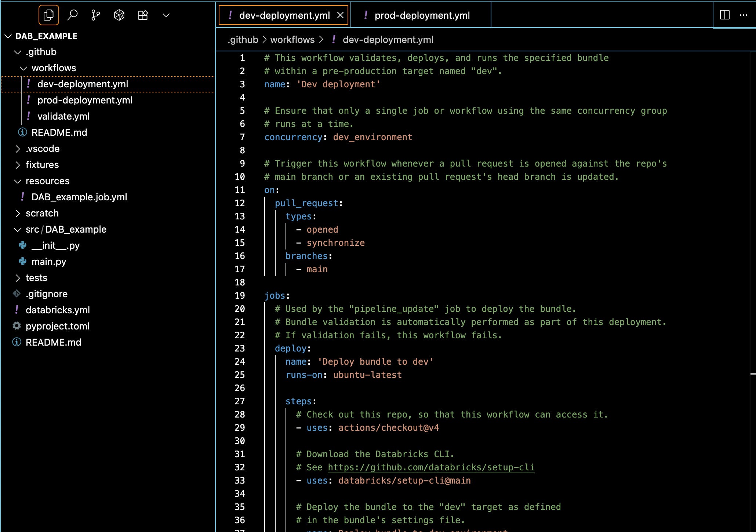Expand the tests folder
The image size is (756, 532).
[x=36, y=278]
